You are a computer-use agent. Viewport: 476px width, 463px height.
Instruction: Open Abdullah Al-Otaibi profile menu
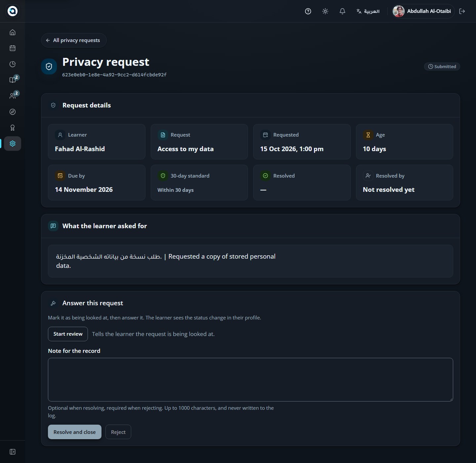coord(423,11)
